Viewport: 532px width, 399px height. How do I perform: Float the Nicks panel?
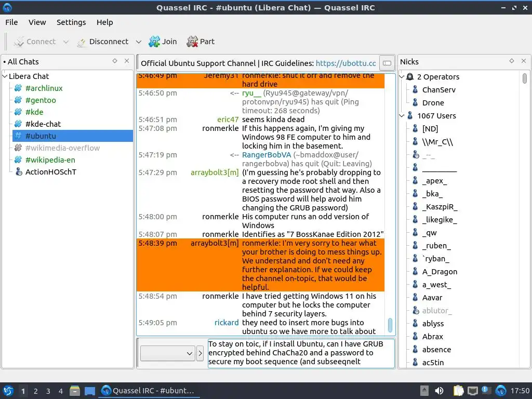512,61
